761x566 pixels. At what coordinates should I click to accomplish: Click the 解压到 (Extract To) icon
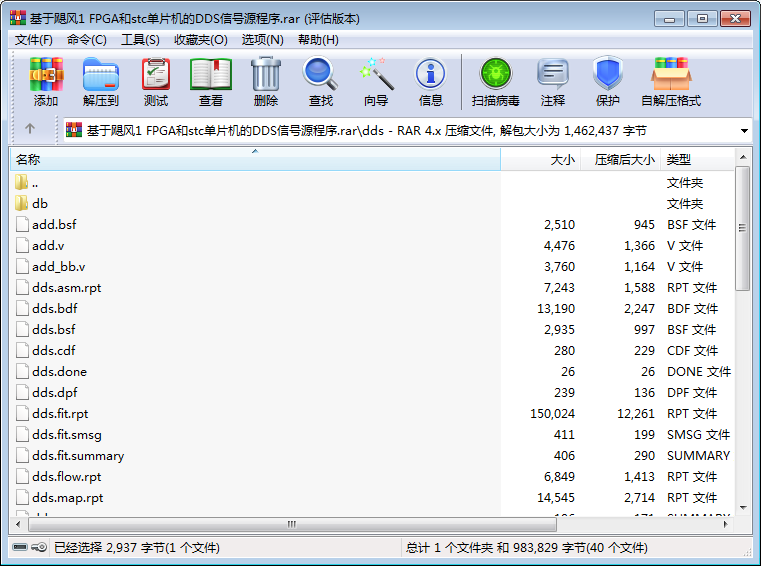click(x=100, y=82)
